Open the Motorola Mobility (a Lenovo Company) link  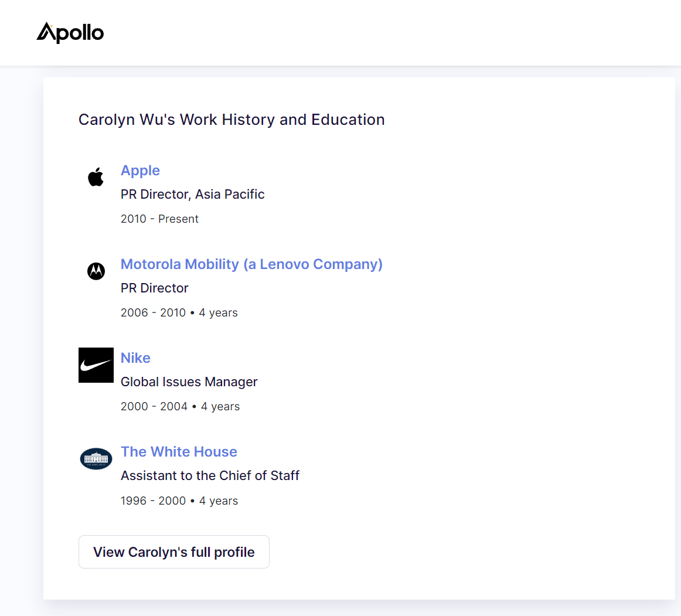pos(251,264)
